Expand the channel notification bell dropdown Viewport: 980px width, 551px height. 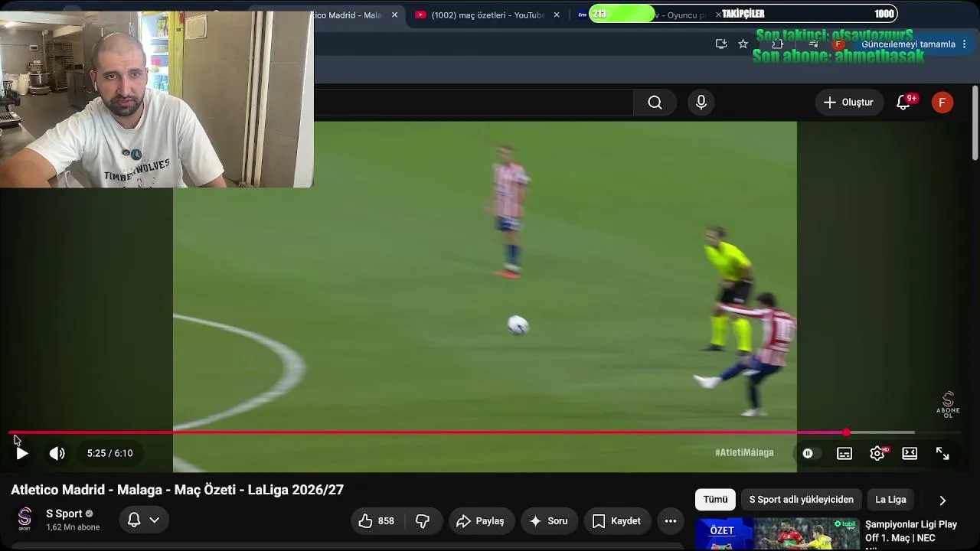pos(143,520)
